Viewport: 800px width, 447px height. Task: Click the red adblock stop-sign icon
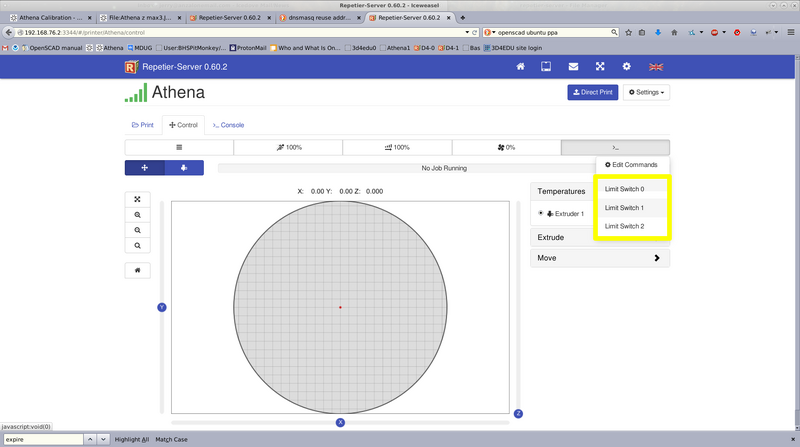[714, 32]
